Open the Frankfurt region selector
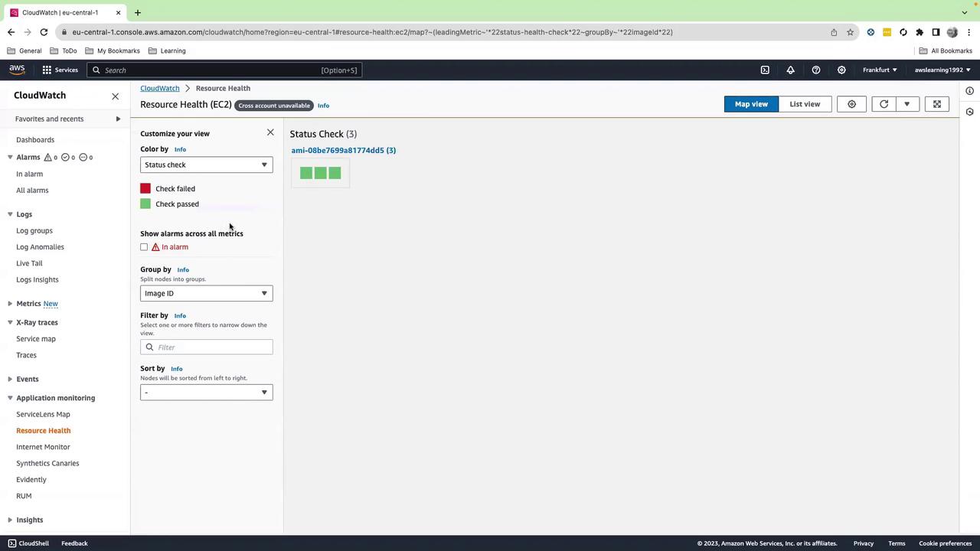The width and height of the screenshot is (980, 551). (x=880, y=70)
